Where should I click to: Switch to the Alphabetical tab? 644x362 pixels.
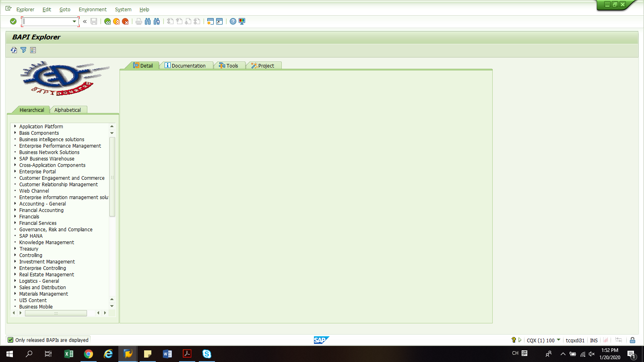68,109
